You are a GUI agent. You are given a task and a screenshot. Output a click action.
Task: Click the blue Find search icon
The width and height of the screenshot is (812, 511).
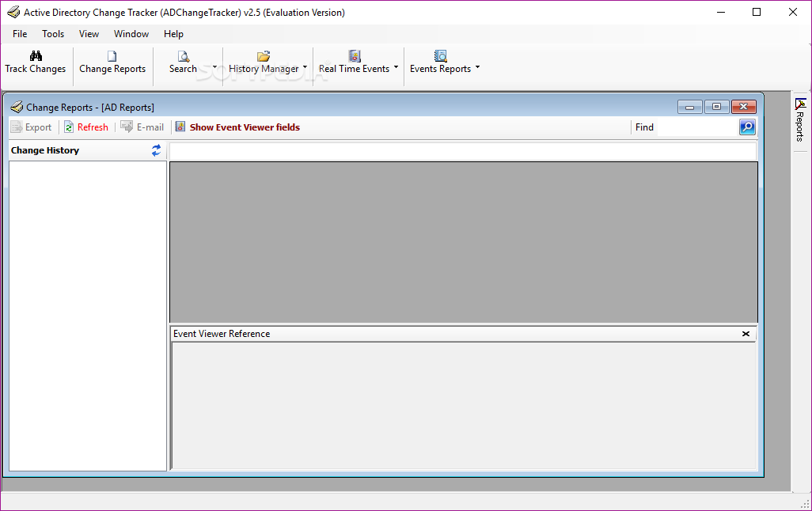click(747, 127)
